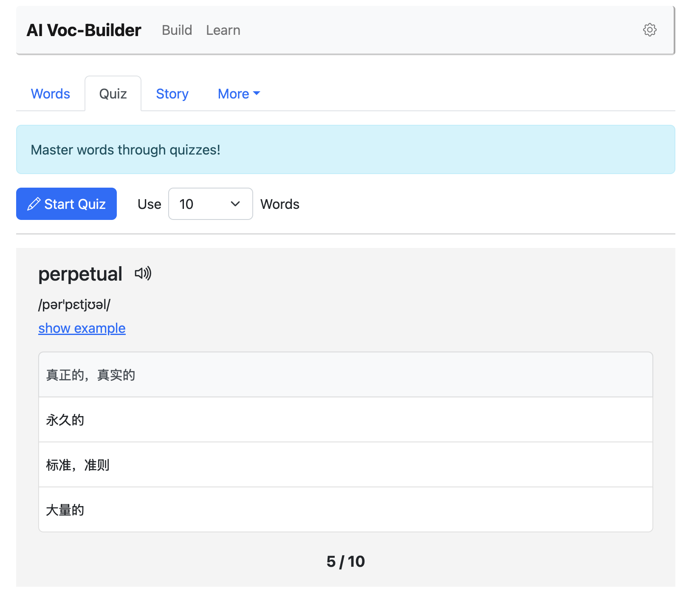Choose answer 标准，准则

(x=346, y=465)
